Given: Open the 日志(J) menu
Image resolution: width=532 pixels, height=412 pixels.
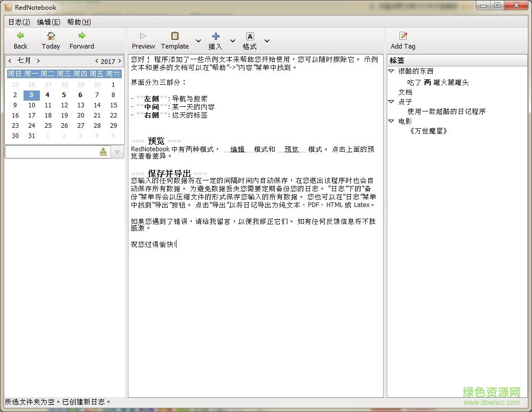Looking at the screenshot, I should point(18,22).
